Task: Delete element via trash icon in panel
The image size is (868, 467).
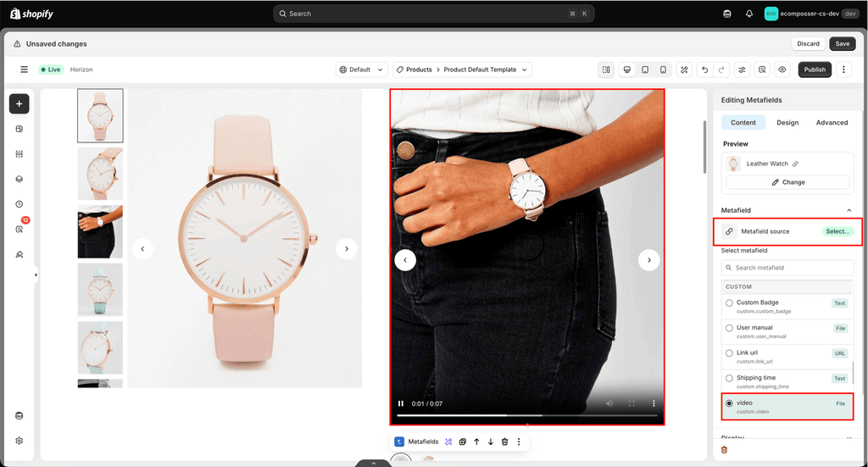Action: [x=724, y=450]
